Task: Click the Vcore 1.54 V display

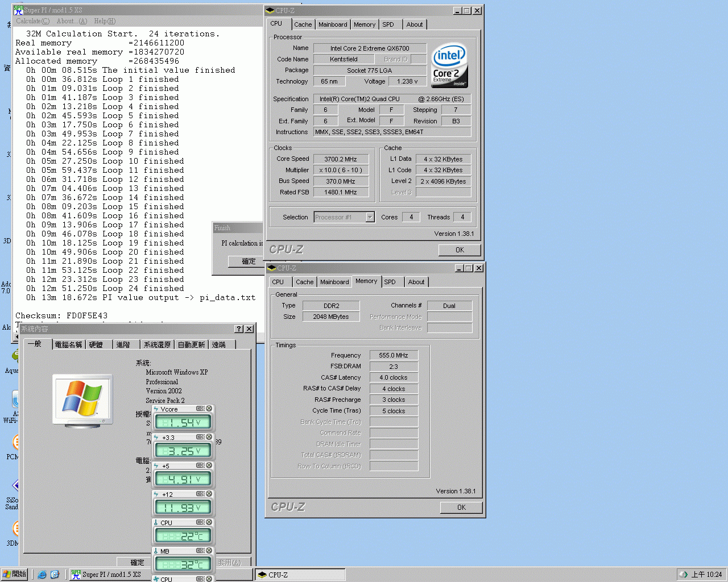Action: tap(183, 422)
